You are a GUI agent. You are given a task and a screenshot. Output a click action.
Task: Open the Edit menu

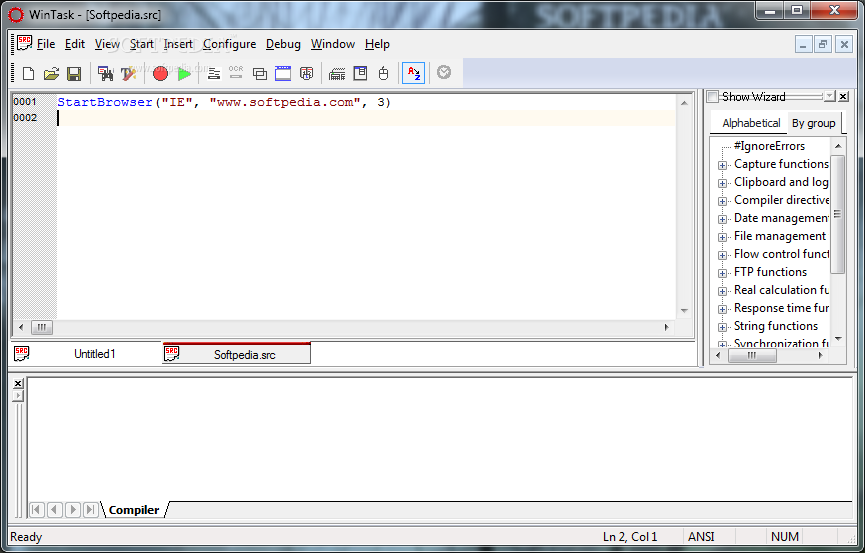pos(74,44)
